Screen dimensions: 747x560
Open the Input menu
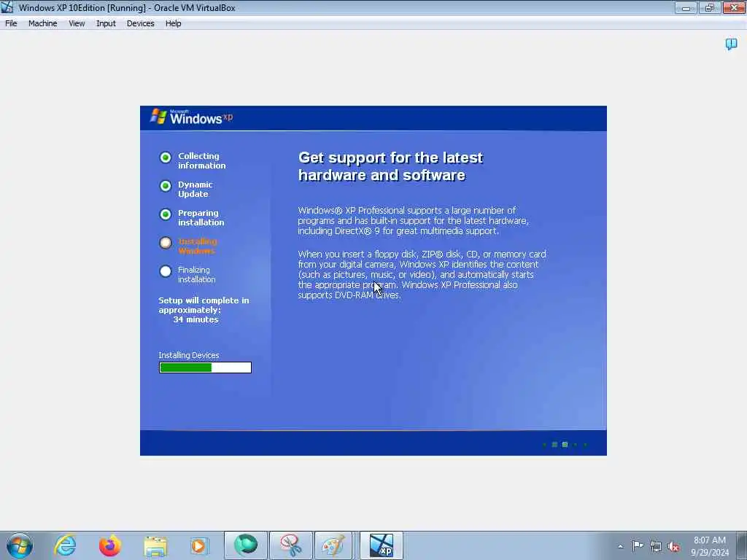pos(106,23)
